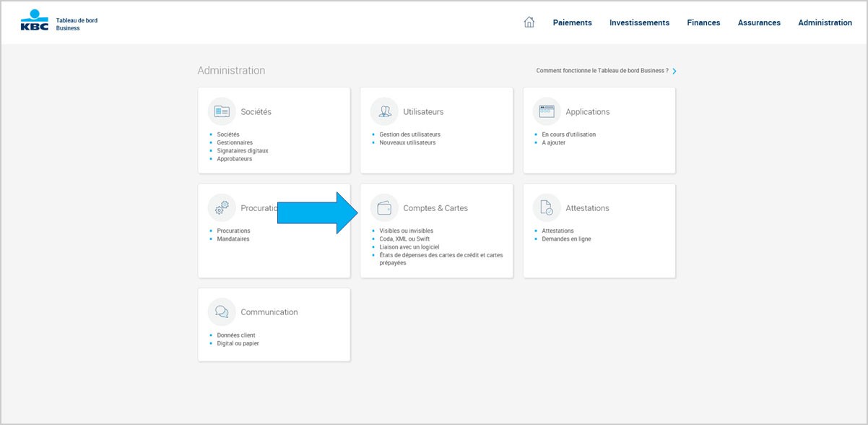Viewport: 868px width, 425px height.
Task: Click the KBC logo
Action: coord(35,20)
